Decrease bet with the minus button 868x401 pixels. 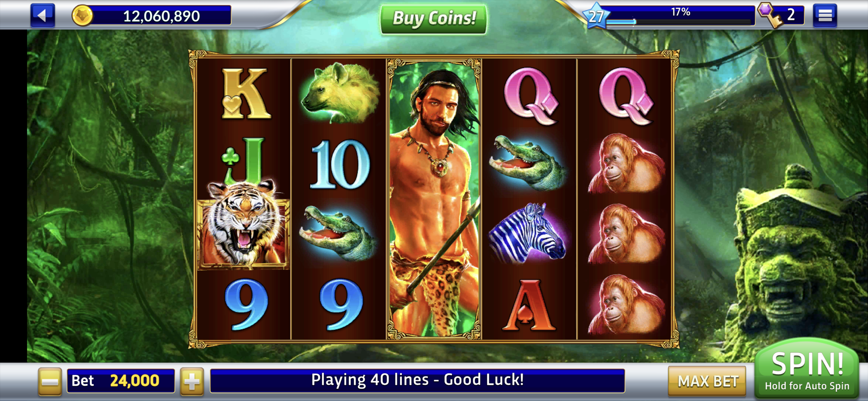[x=50, y=381]
